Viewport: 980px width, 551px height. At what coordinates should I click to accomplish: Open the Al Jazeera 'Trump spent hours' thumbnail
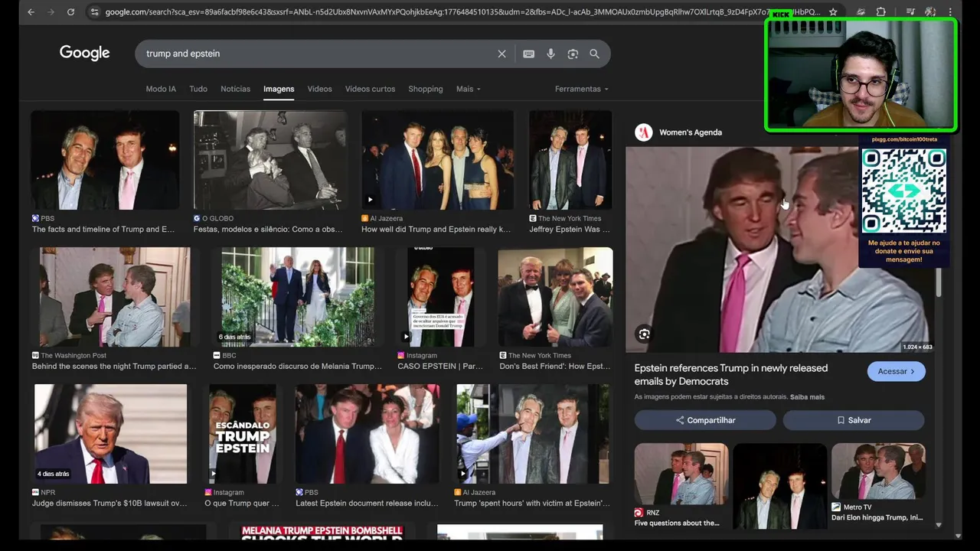tap(533, 434)
